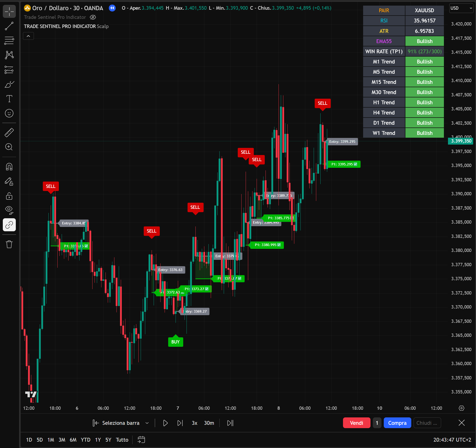Select the brush drawing tool
The height and width of the screenshot is (448, 476).
coord(9,84)
